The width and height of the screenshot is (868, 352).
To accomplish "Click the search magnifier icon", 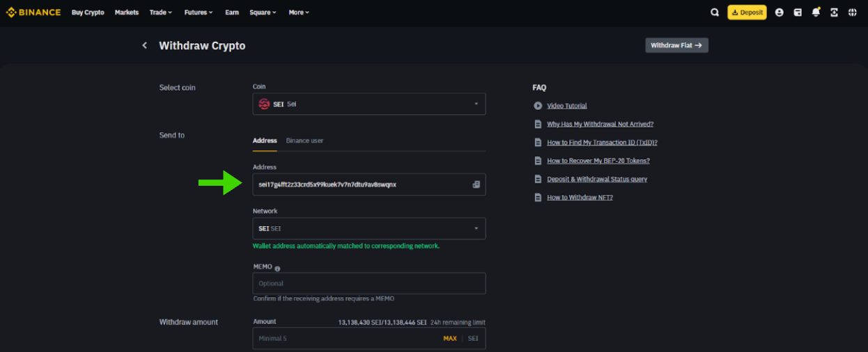I will click(x=715, y=13).
